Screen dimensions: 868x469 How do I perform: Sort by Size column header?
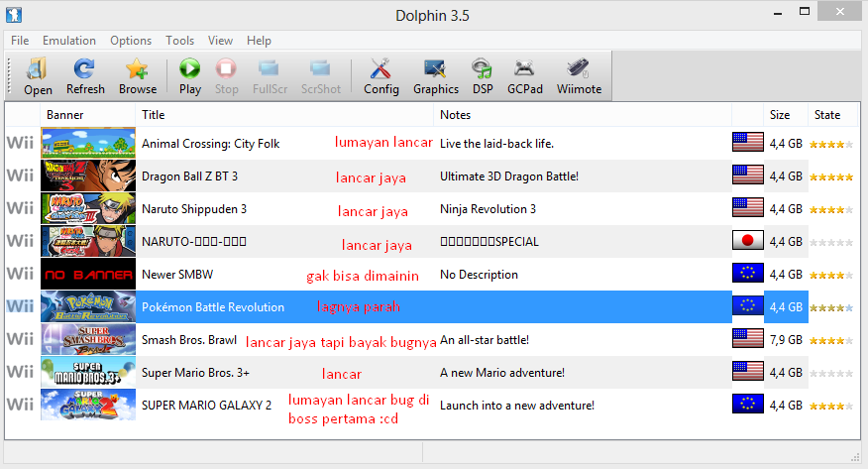point(786,115)
